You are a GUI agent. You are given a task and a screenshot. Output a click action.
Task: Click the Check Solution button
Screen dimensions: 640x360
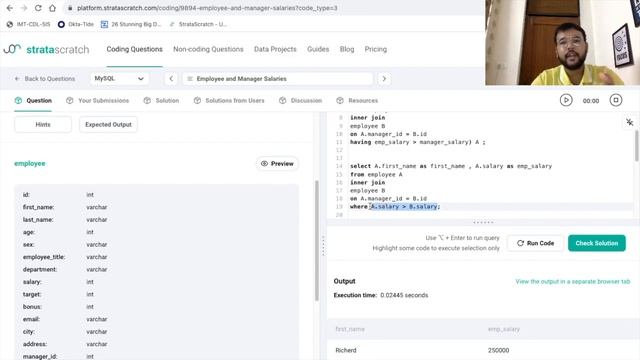(597, 243)
